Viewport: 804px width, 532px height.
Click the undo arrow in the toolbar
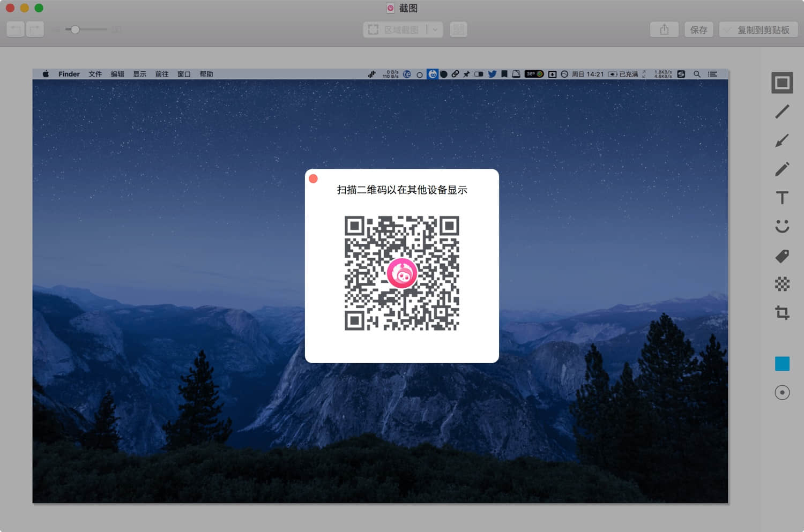14,29
